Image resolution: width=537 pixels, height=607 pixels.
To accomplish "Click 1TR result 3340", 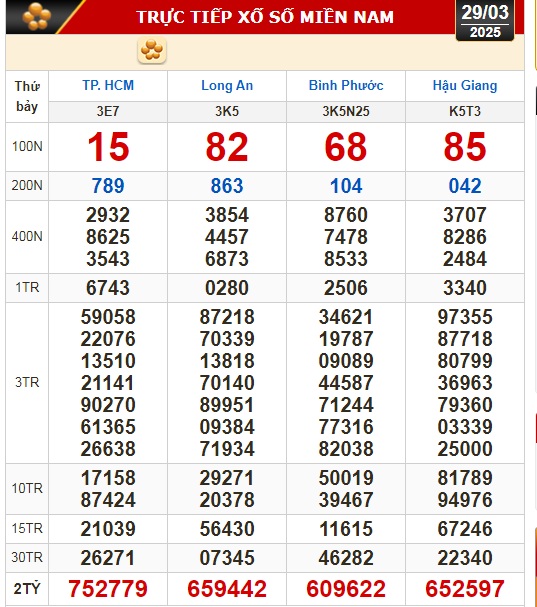I will [x=465, y=288].
